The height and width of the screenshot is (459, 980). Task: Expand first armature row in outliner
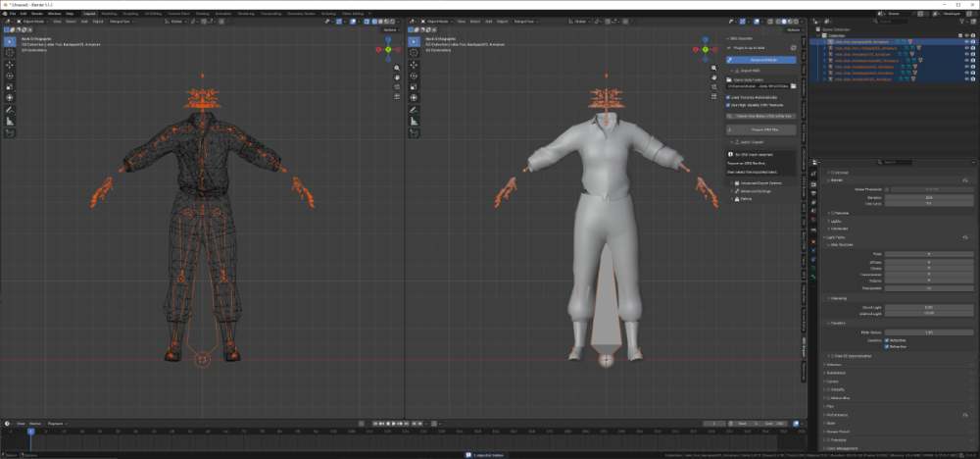tap(824, 42)
